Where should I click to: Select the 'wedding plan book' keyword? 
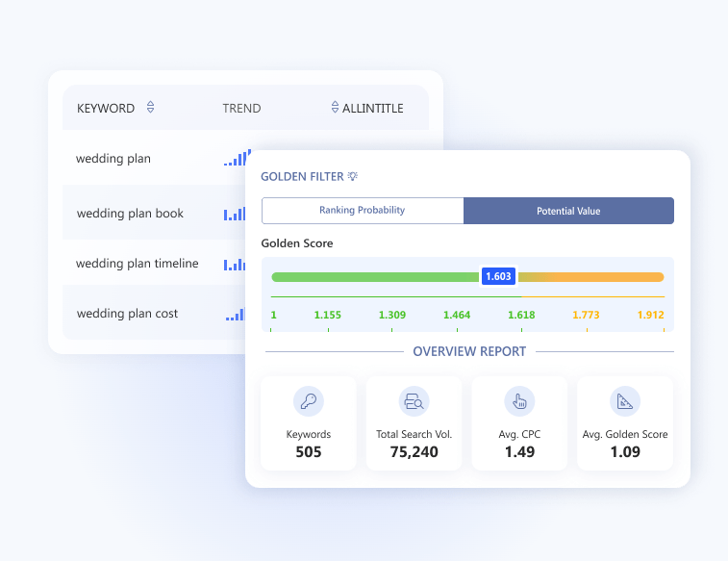pyautogui.click(x=130, y=214)
